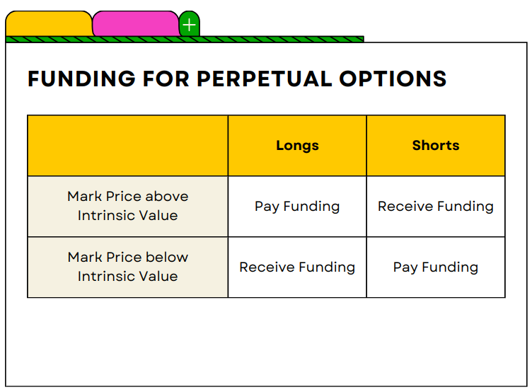
Task: Click the words Intrinsic Value in second row
Action: click(x=127, y=276)
